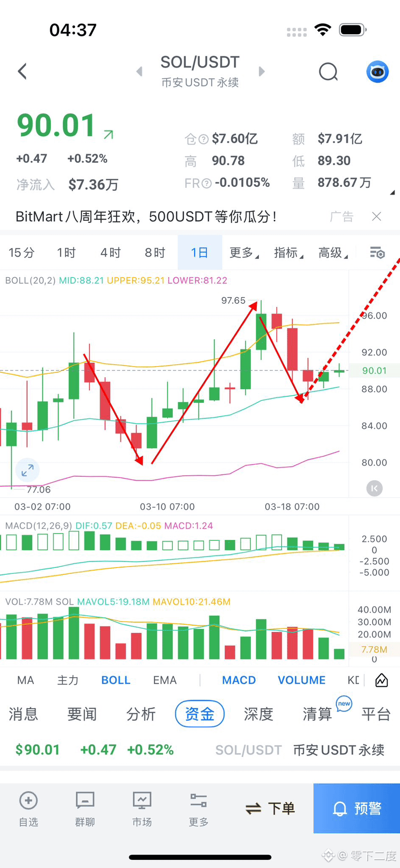Viewport: 400px width, 868px height.
Task: Open the 群聊 group chat icon
Action: [85, 808]
